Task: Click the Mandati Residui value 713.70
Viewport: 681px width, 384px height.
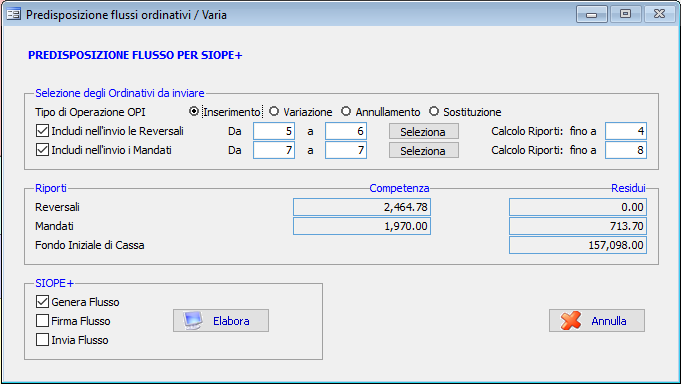Action: tap(578, 226)
